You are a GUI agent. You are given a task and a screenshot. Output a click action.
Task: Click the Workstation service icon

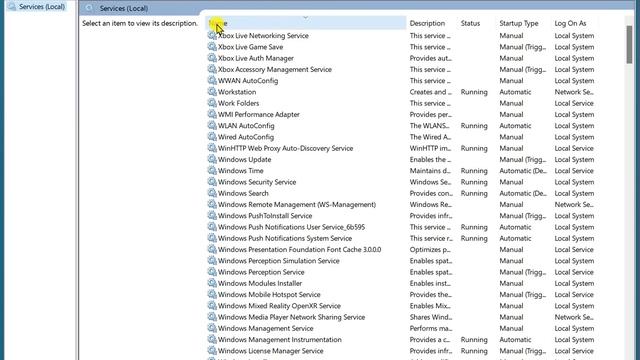click(212, 92)
